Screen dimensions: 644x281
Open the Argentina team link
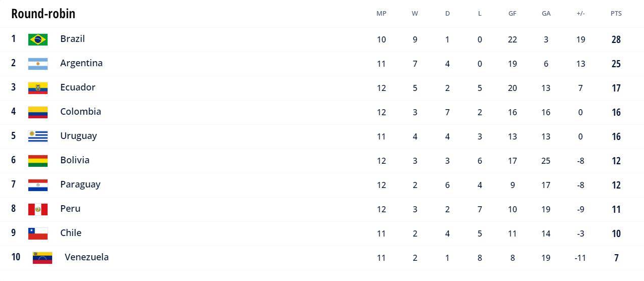pos(81,63)
